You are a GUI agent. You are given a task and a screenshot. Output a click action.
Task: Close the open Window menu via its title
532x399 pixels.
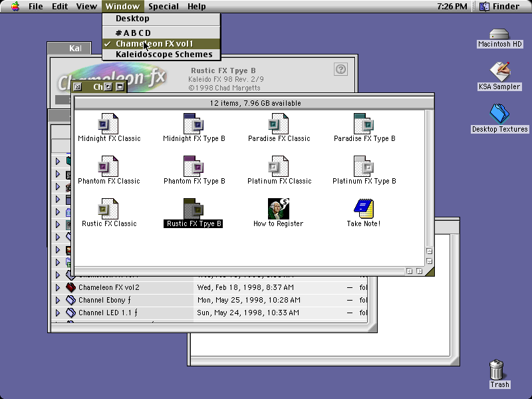pyautogui.click(x=122, y=7)
